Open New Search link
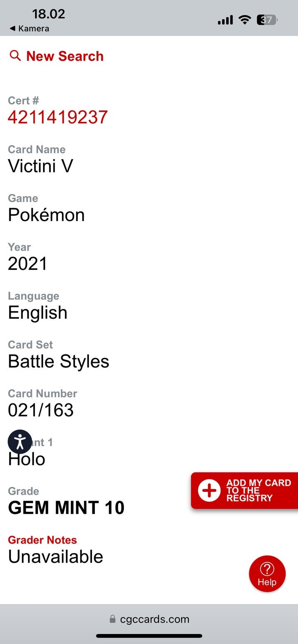Viewport: 298px width, 644px height. pyautogui.click(x=65, y=56)
